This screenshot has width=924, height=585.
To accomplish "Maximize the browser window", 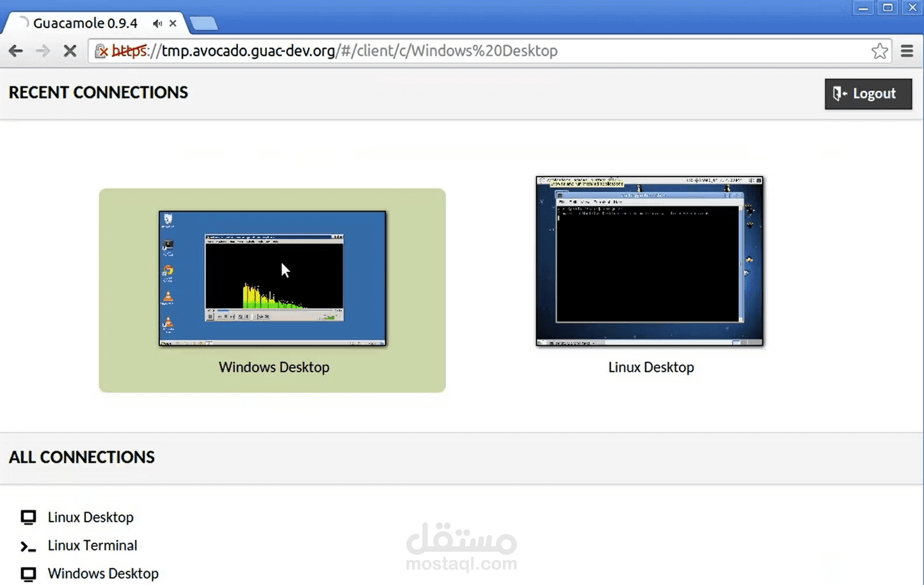I will (888, 8).
